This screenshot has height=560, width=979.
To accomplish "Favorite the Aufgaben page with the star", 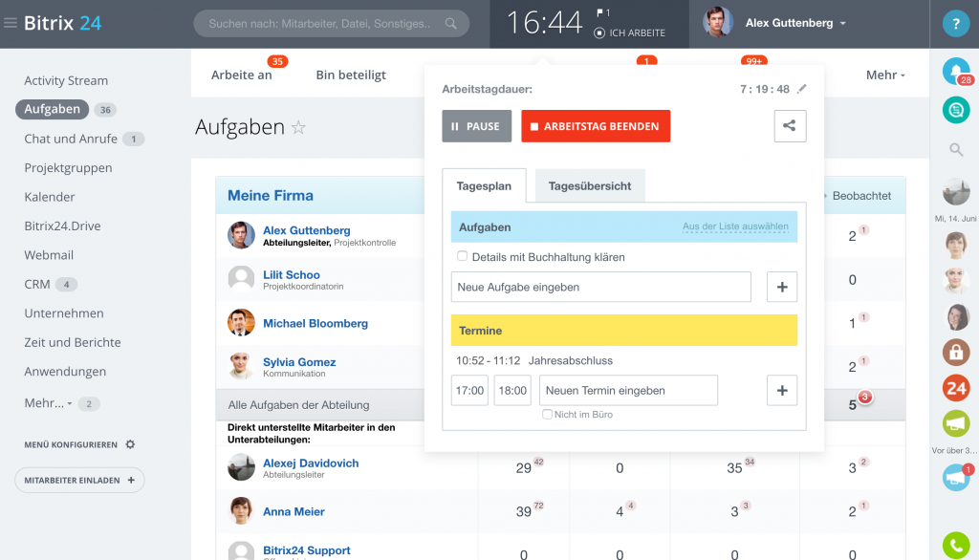I will click(299, 127).
